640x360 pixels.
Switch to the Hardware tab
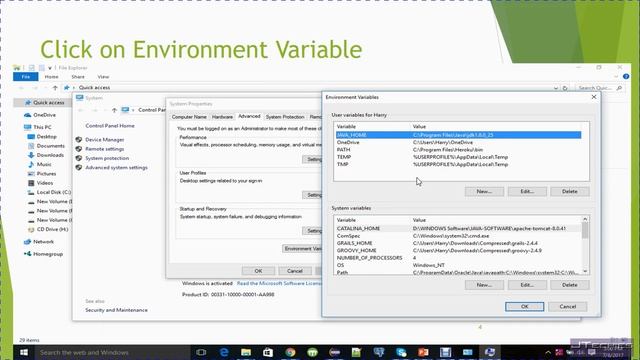[x=222, y=117]
